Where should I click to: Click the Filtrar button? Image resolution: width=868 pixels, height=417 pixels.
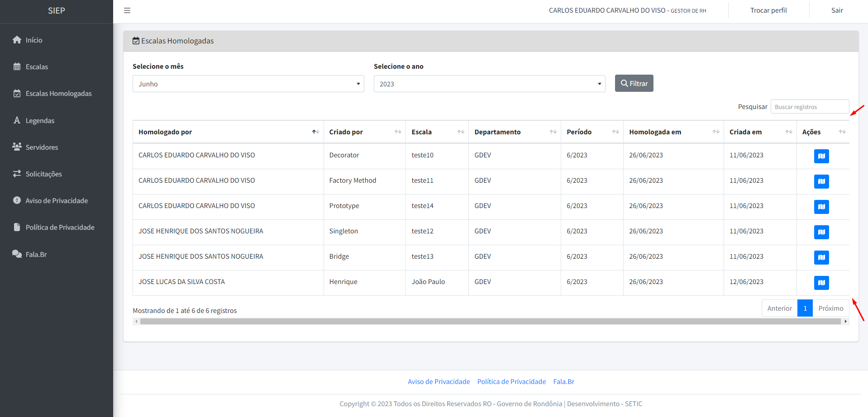pyautogui.click(x=634, y=83)
